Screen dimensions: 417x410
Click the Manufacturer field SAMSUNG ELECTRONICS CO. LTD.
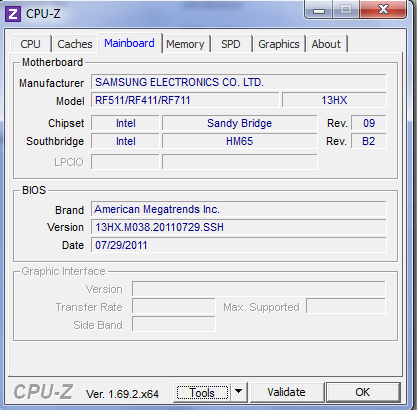tap(239, 82)
